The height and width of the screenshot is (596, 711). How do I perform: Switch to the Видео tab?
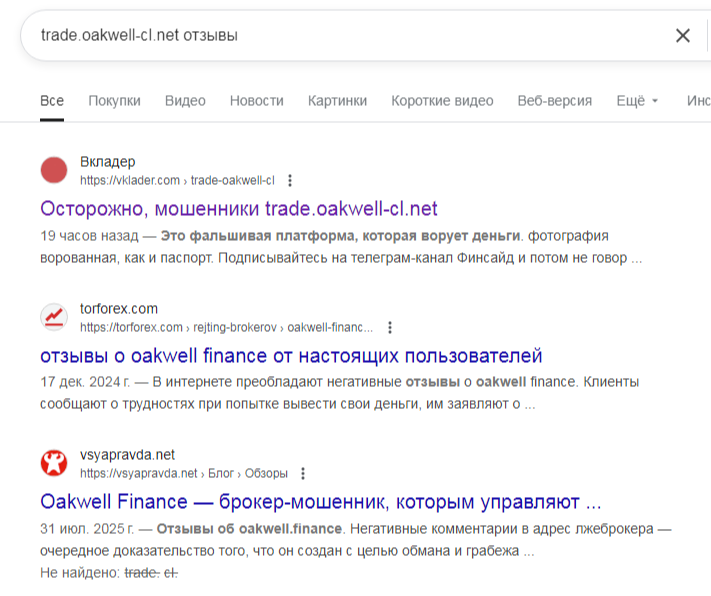coord(185,101)
